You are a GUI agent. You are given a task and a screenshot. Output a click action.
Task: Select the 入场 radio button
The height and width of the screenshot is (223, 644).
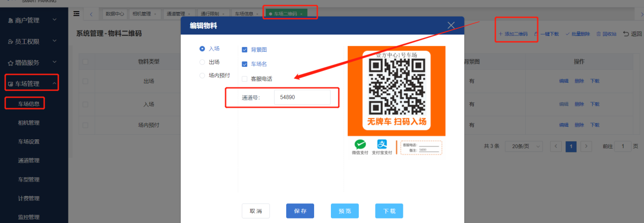(x=202, y=49)
